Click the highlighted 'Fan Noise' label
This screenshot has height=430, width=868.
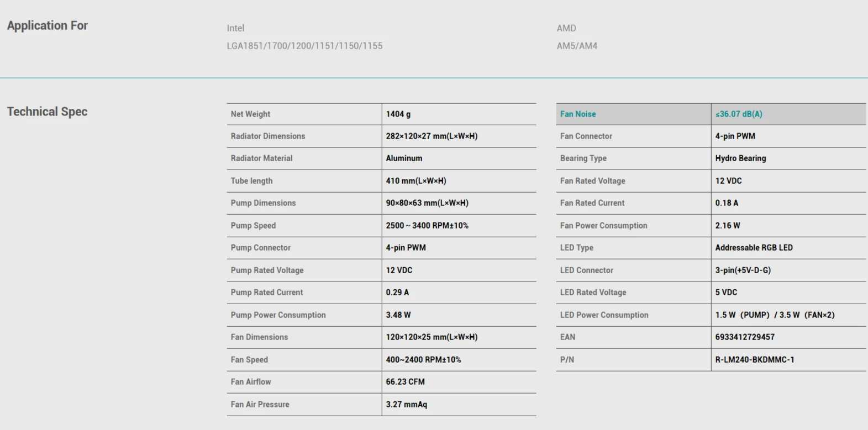[x=578, y=114]
